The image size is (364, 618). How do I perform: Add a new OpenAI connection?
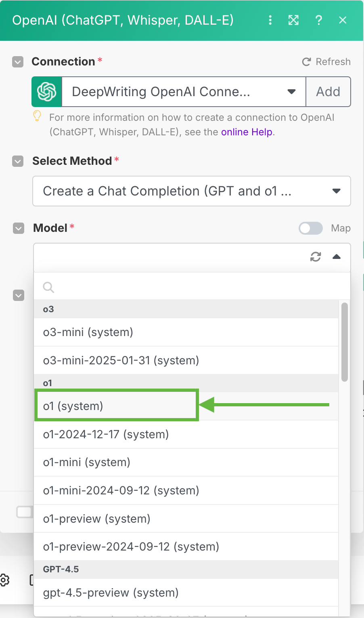coord(328,92)
